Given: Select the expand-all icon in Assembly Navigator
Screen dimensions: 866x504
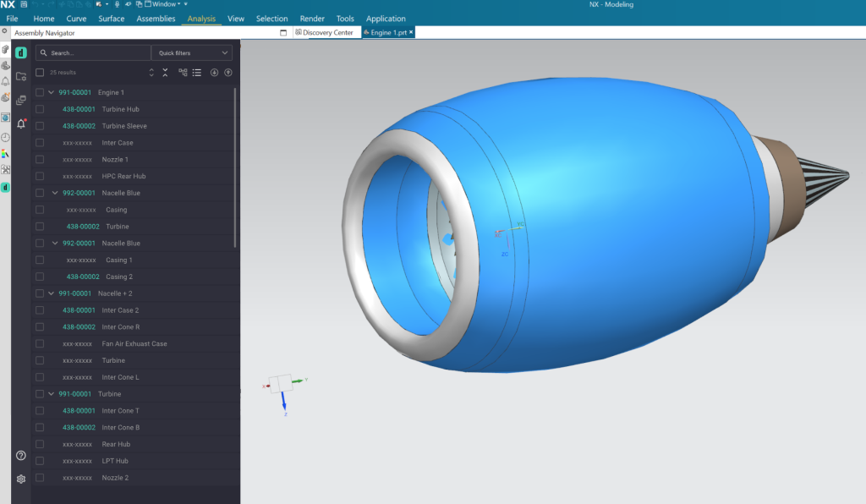Looking at the screenshot, I should pyautogui.click(x=152, y=73).
